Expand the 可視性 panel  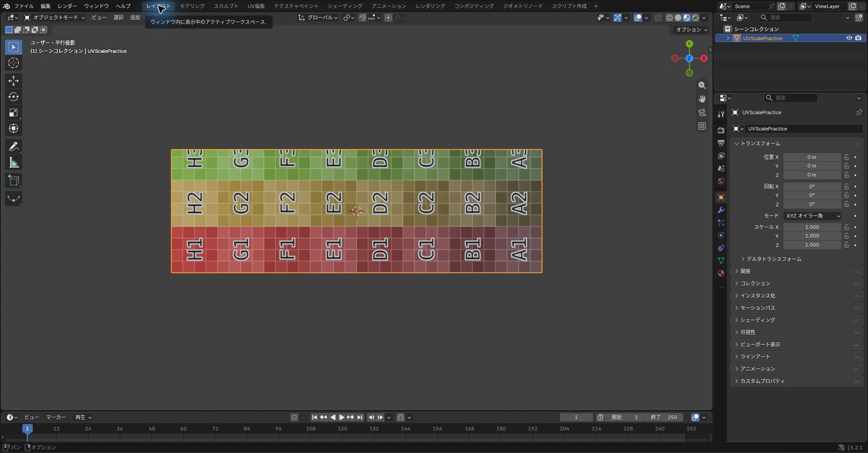(748, 332)
